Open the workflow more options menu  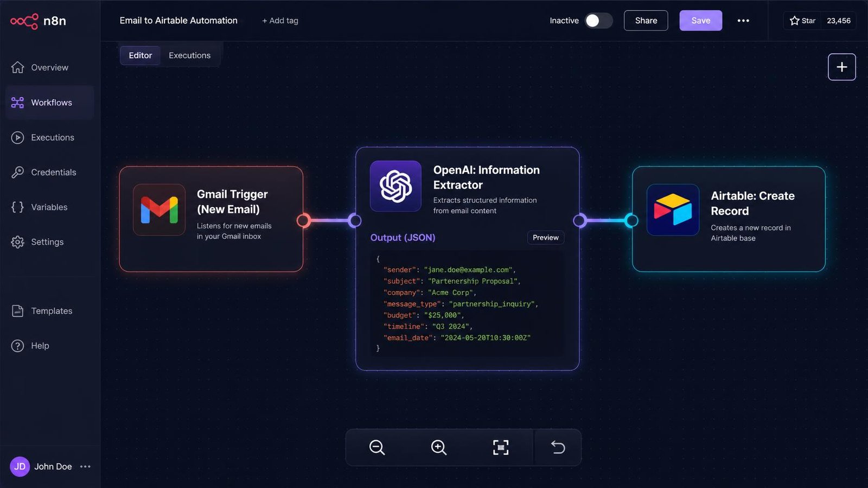[743, 21]
